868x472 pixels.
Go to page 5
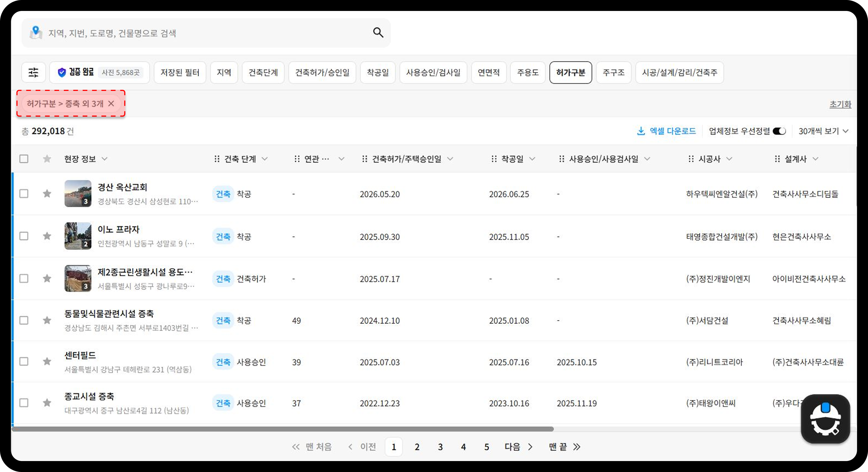(487, 447)
